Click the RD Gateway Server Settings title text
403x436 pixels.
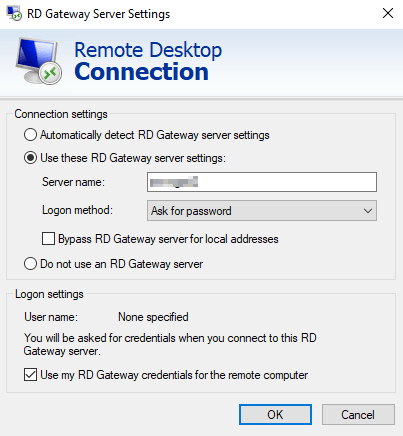(99, 14)
